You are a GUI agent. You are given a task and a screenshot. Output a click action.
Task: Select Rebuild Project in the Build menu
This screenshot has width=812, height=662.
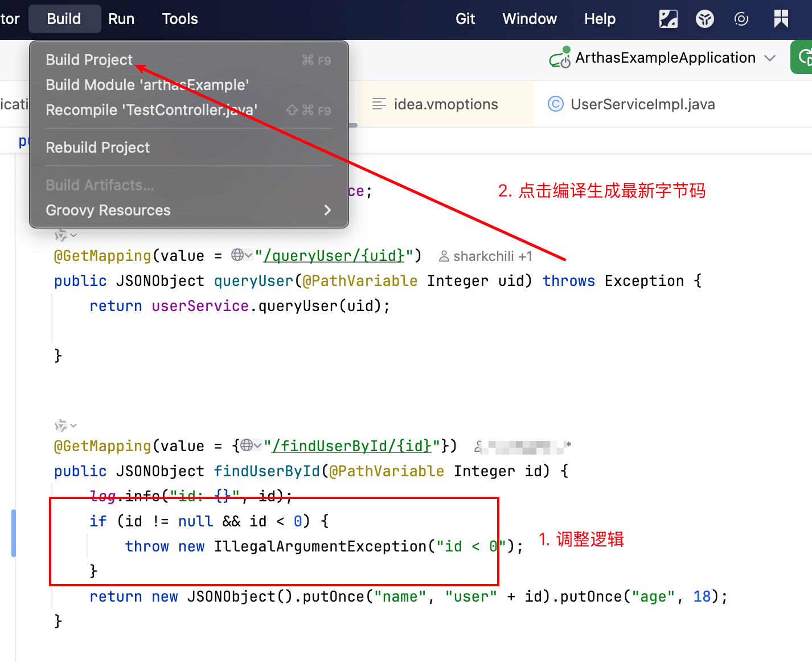point(98,148)
